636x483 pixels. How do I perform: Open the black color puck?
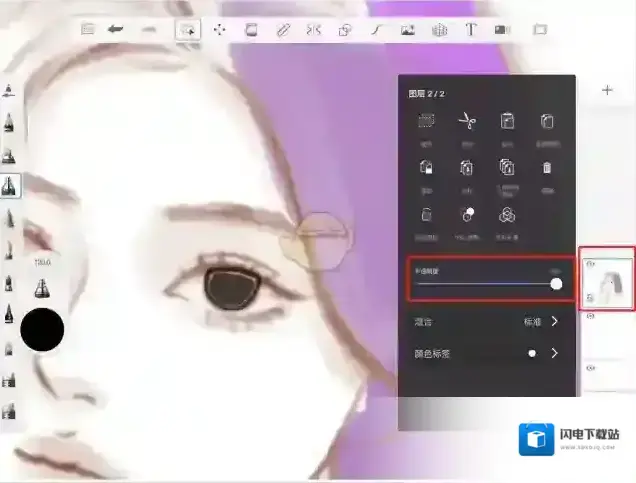point(42,329)
